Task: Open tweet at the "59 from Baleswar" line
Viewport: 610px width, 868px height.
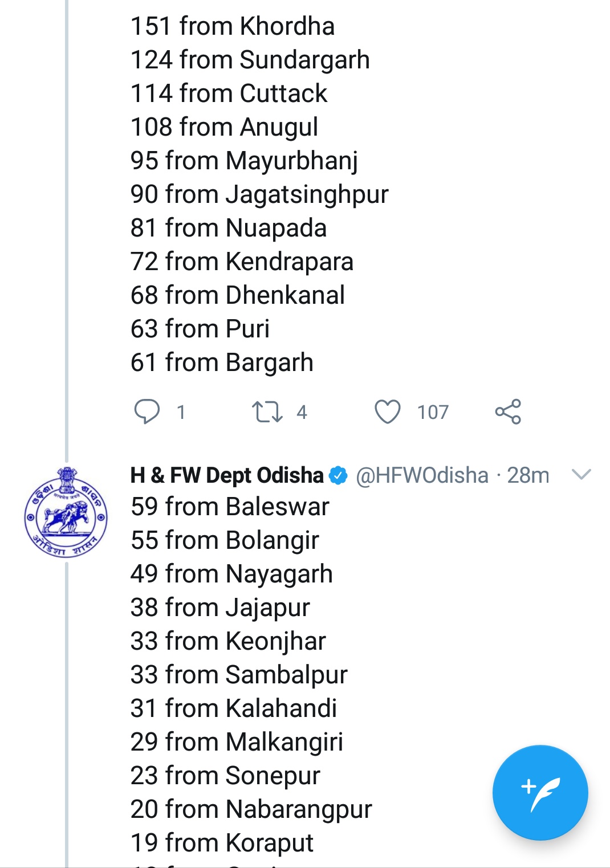Action: (230, 507)
